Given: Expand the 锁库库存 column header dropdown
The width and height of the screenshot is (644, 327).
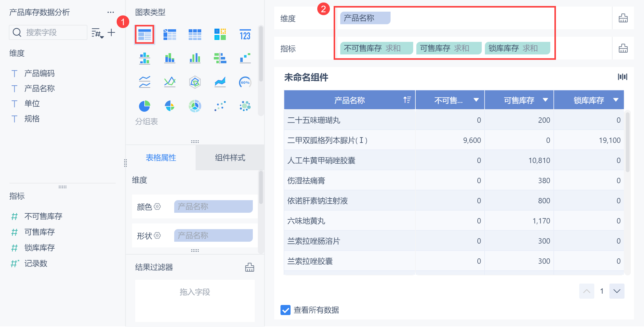Looking at the screenshot, I should tap(616, 100).
